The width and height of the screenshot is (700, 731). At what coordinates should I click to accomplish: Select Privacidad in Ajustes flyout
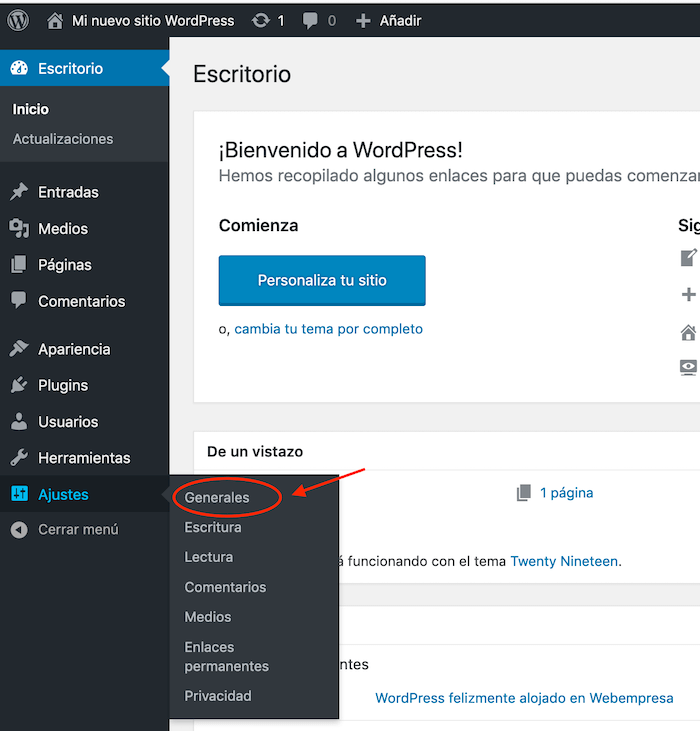218,696
